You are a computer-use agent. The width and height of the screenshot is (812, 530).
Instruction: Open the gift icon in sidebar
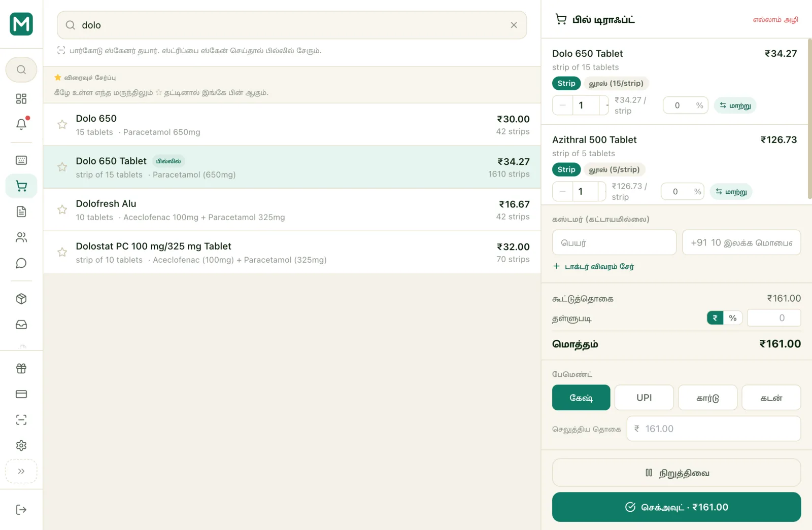click(21, 368)
